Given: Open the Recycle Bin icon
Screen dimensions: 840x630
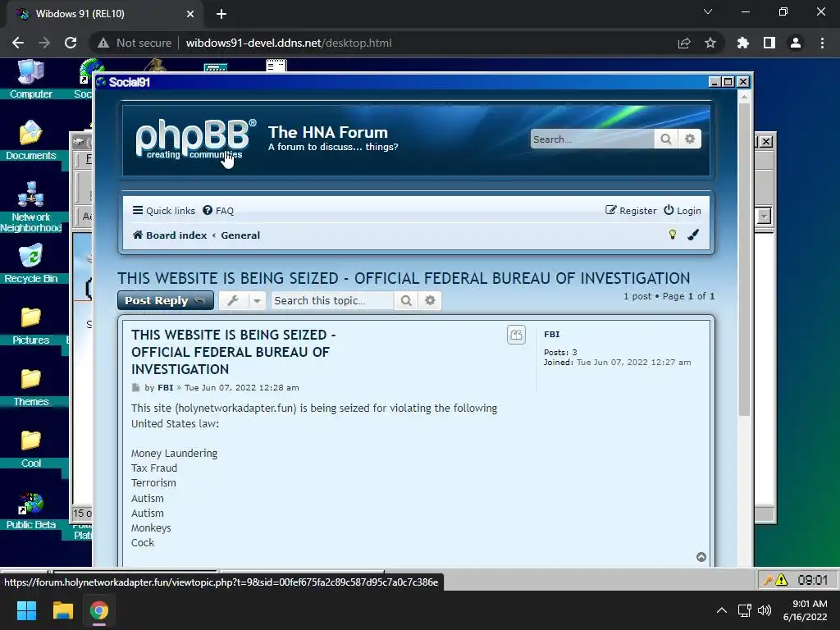Looking at the screenshot, I should pos(30,263).
